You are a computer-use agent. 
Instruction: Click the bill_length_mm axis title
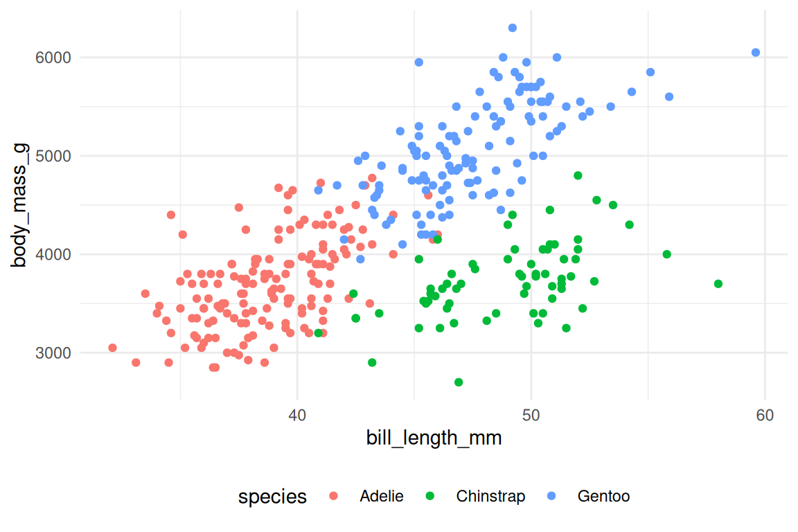coord(434,438)
